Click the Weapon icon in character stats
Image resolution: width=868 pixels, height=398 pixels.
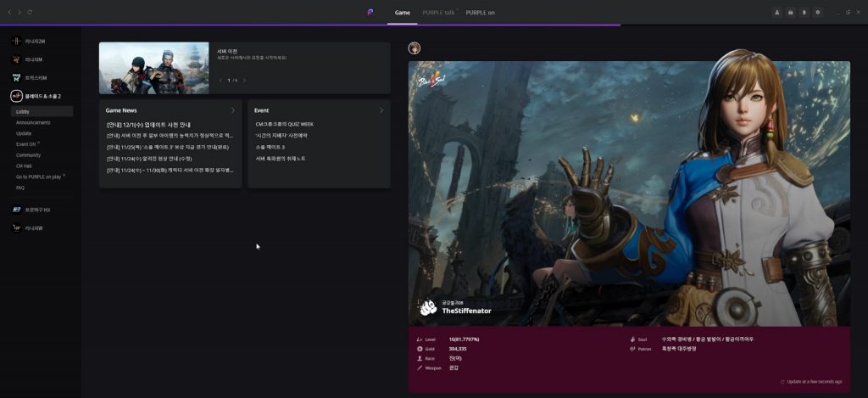tap(420, 368)
